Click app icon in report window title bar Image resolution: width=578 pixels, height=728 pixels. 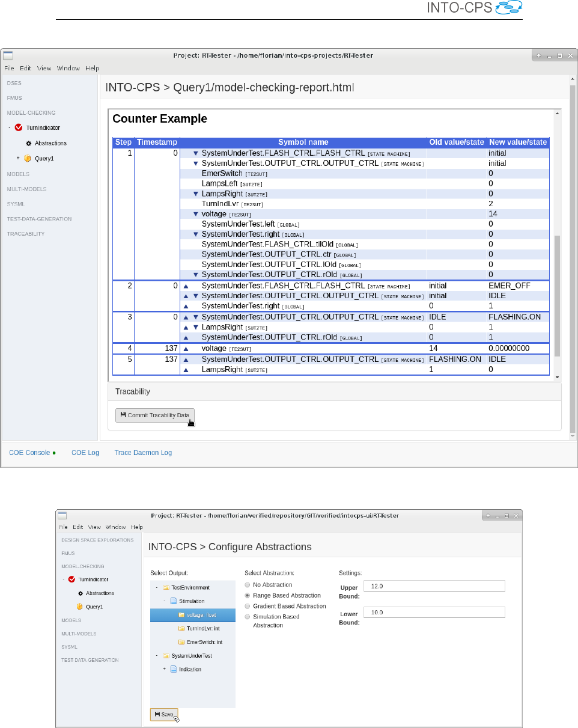point(8,55)
